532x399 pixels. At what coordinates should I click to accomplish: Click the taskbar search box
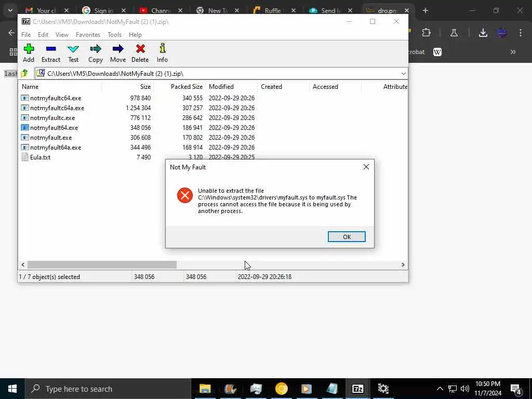click(108, 389)
